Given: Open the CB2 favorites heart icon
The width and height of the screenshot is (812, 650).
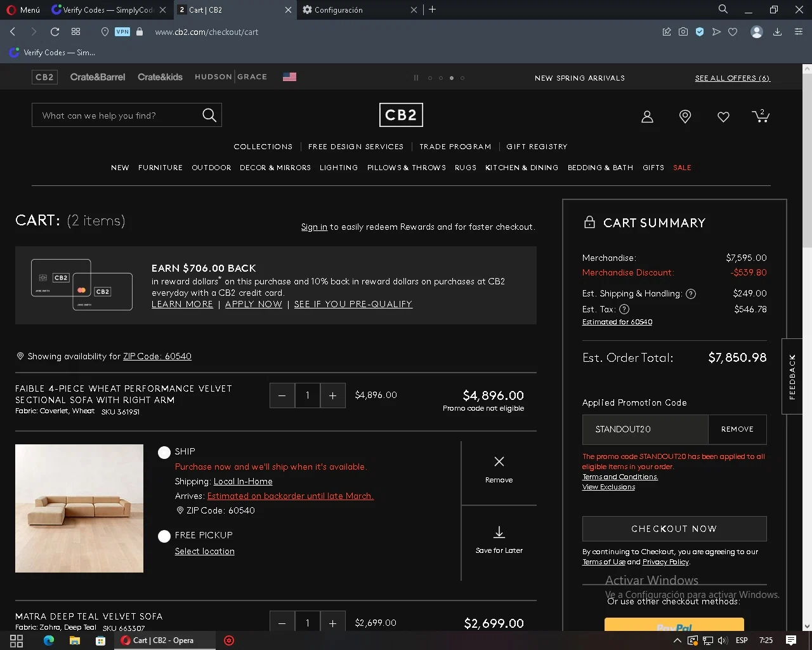Looking at the screenshot, I should click(723, 117).
